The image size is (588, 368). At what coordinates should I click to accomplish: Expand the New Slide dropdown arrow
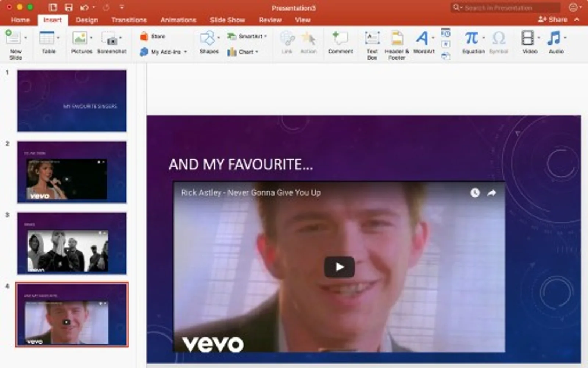(25, 38)
